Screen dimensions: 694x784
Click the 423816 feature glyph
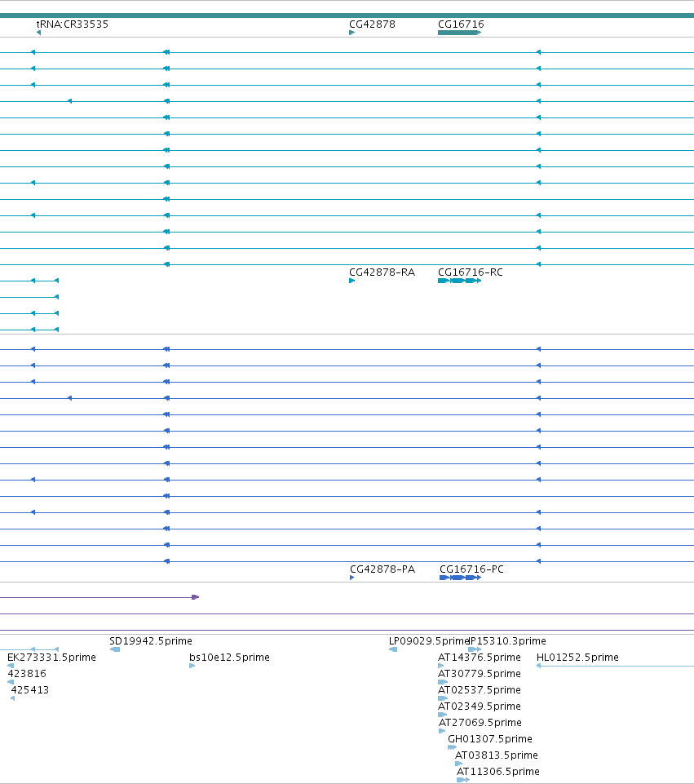click(11, 682)
